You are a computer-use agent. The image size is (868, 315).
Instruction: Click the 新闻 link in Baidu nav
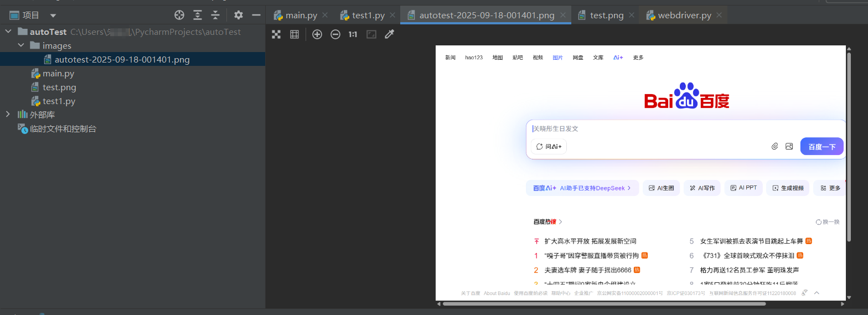450,58
